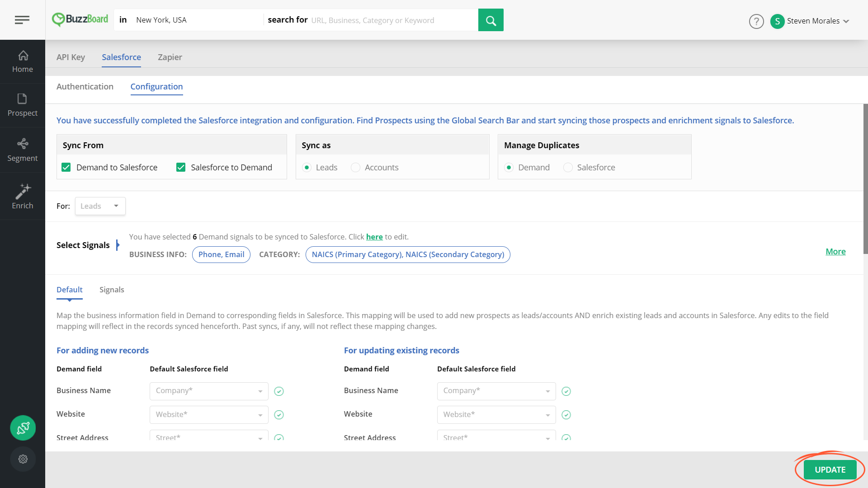Click the green integrations plug icon
868x488 pixels.
coord(23,428)
